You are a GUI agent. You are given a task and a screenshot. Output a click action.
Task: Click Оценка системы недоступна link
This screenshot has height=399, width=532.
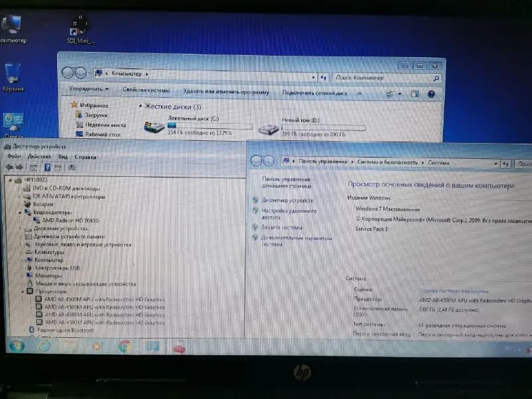(454, 291)
